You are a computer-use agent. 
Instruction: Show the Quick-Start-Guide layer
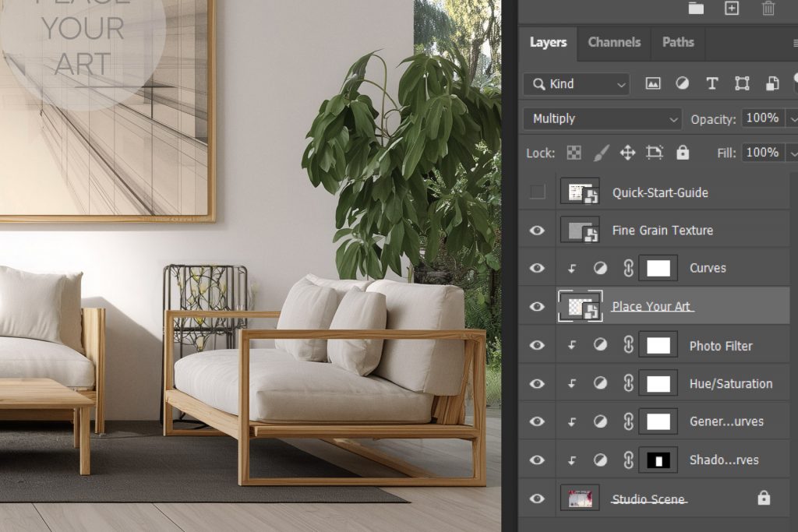click(537, 192)
